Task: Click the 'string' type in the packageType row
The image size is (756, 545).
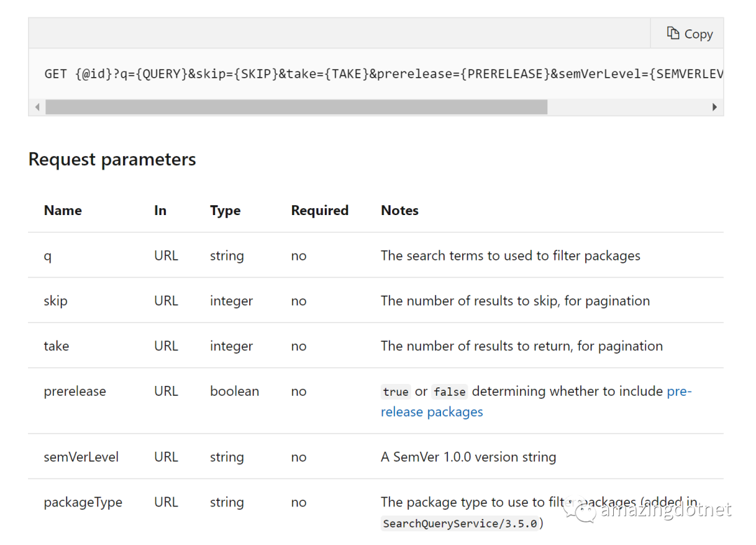Action: [227, 502]
